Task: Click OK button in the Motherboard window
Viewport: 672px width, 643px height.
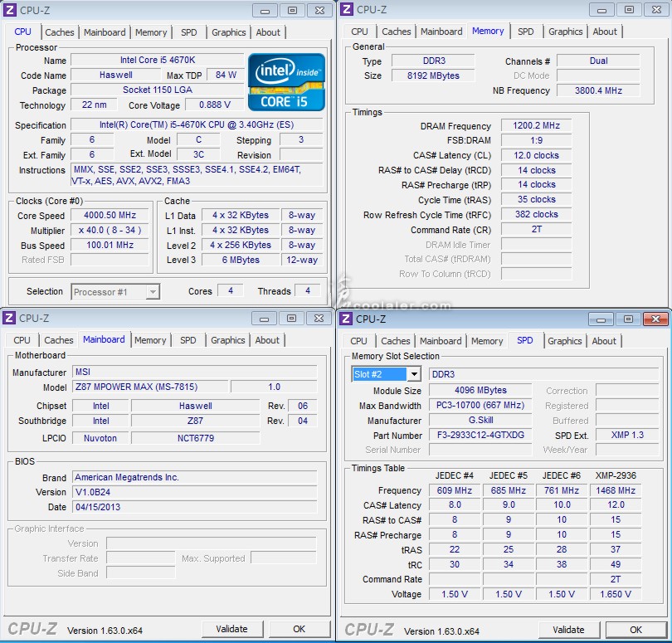Action: [x=299, y=629]
